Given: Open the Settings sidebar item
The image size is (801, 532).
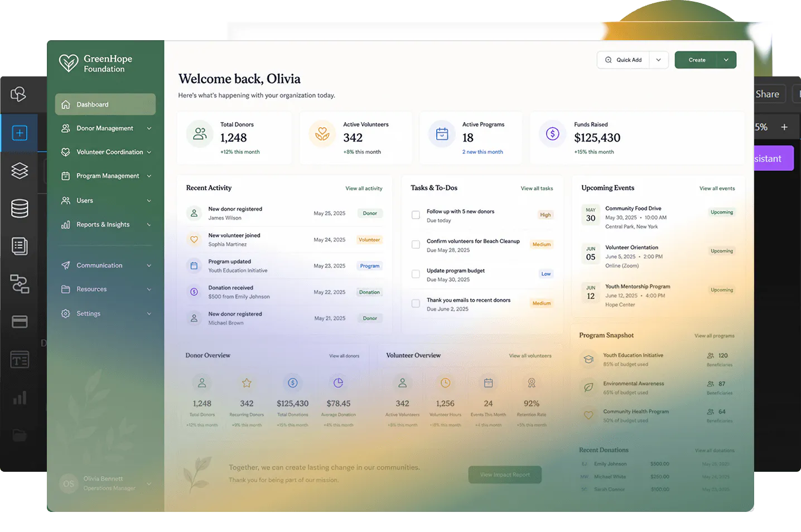Looking at the screenshot, I should coord(105,313).
